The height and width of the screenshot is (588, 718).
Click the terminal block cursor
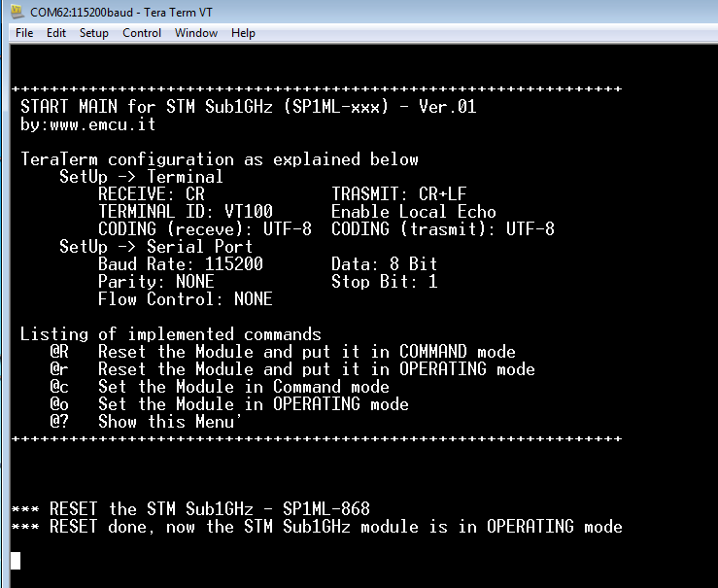16,561
